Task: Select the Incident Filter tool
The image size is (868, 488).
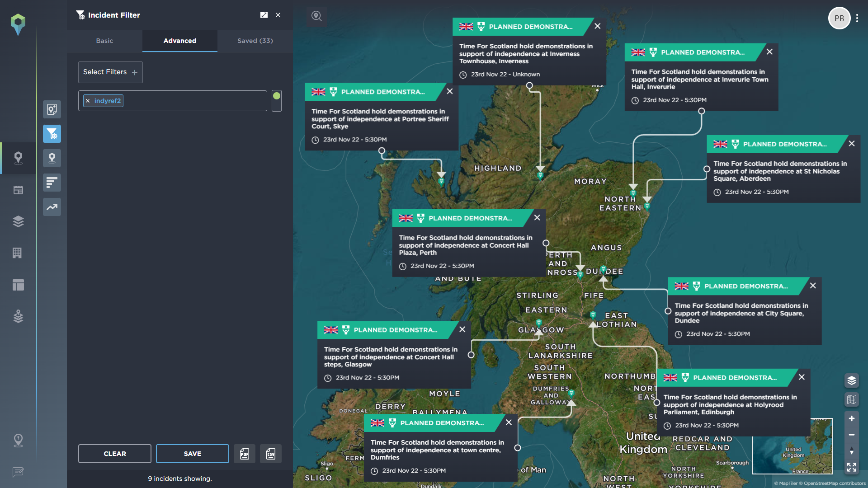Action: (52, 134)
